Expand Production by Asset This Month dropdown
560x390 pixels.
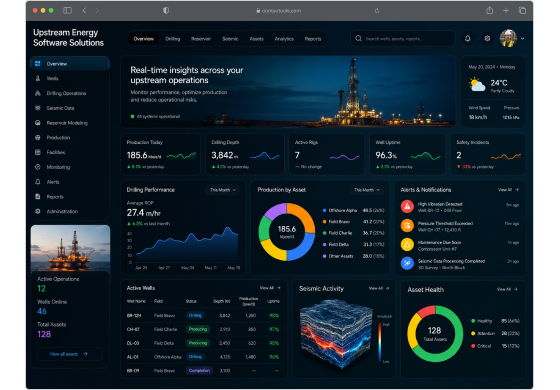(367, 190)
